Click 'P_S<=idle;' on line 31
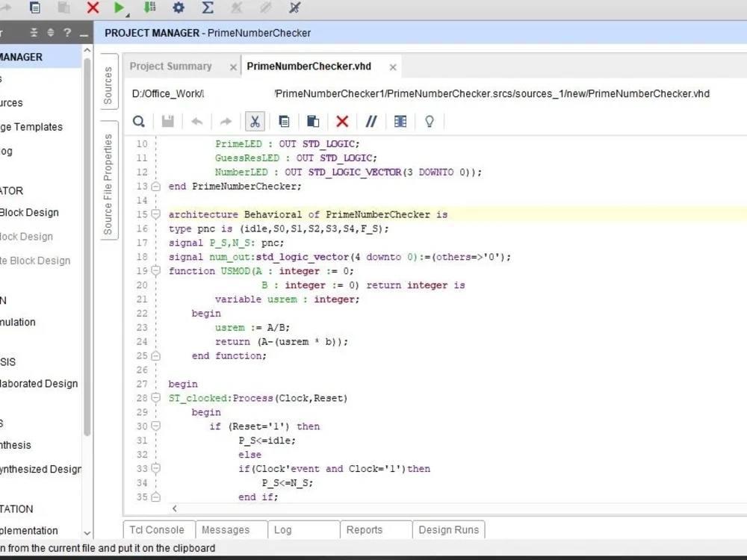The image size is (747, 560). 267,441
